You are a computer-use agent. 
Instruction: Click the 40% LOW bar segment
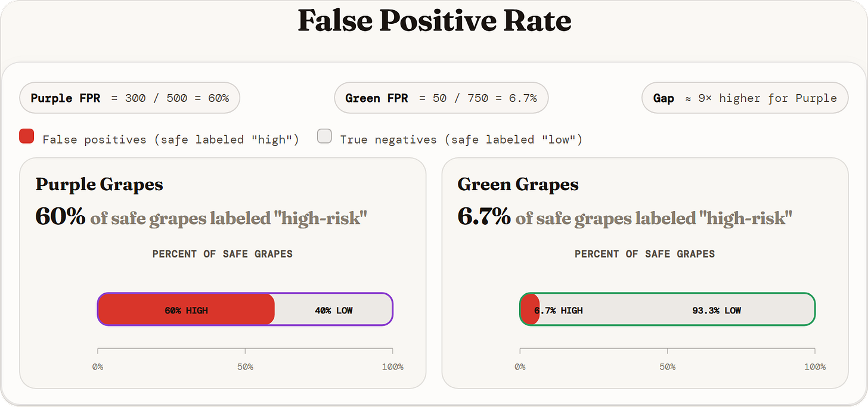tap(333, 309)
